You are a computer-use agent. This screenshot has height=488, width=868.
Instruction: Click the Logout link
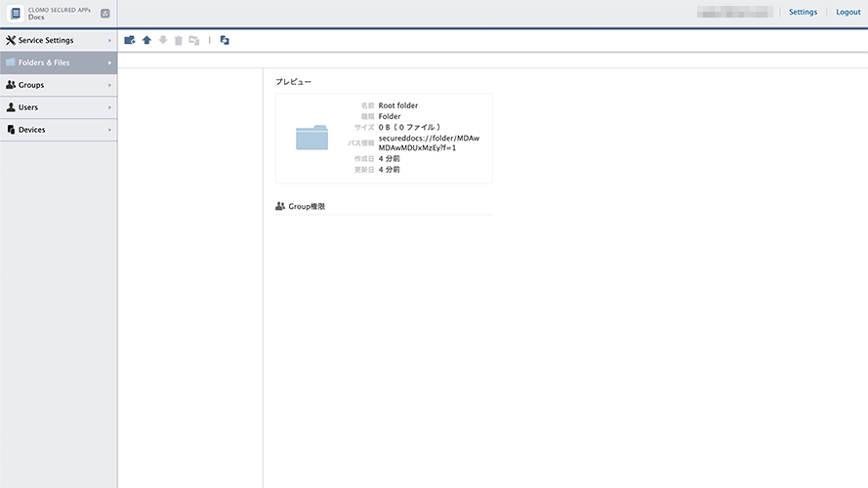tap(848, 12)
